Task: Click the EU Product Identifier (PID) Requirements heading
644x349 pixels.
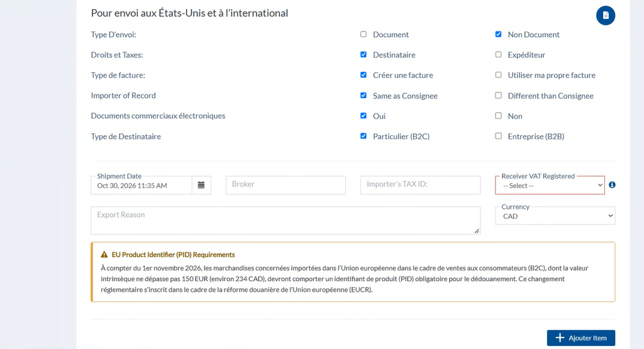Action: click(174, 255)
